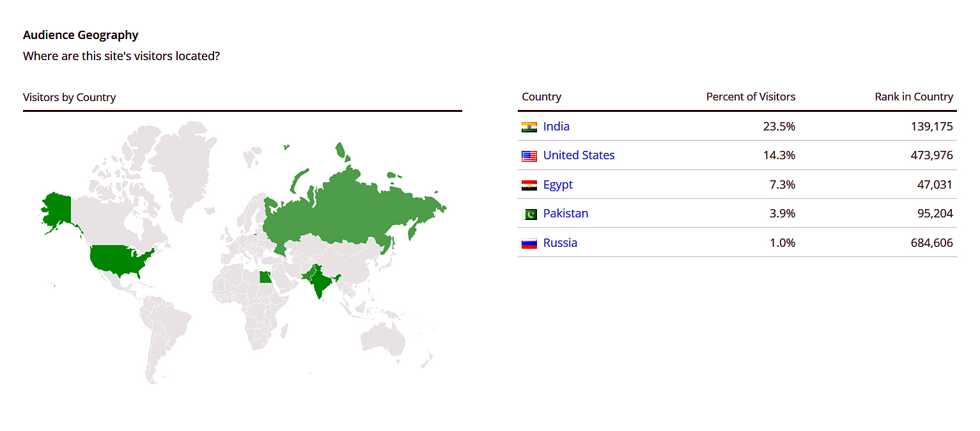Click India's 23.5% visitor value
The height and width of the screenshot is (431, 980).
(x=779, y=127)
